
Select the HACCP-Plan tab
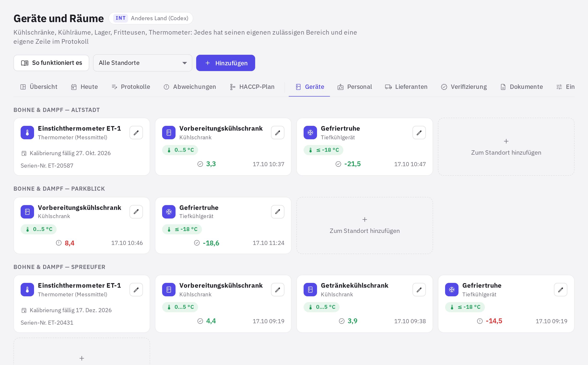[252, 87]
